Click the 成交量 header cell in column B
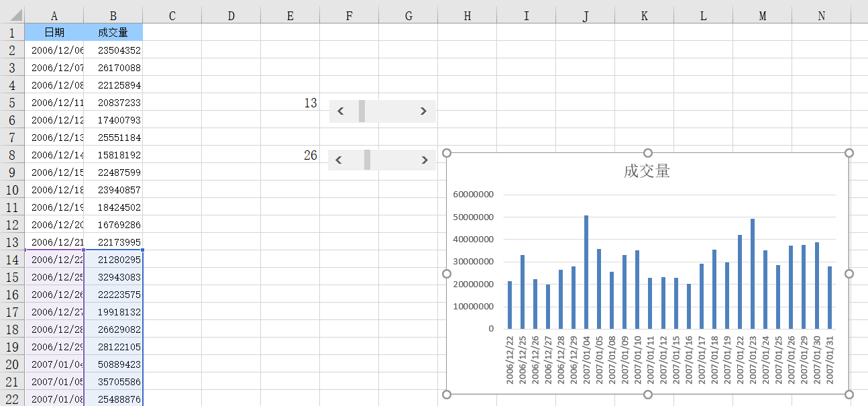This screenshot has height=406, width=868. point(113,32)
